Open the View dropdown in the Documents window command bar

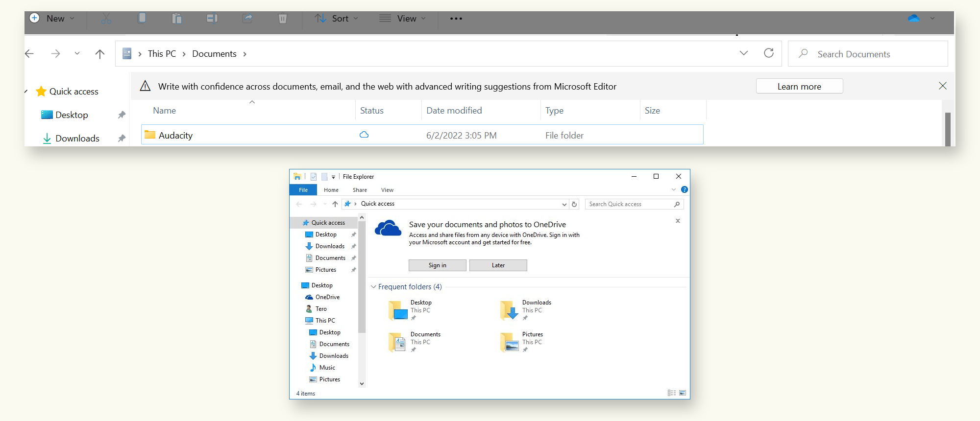(403, 19)
